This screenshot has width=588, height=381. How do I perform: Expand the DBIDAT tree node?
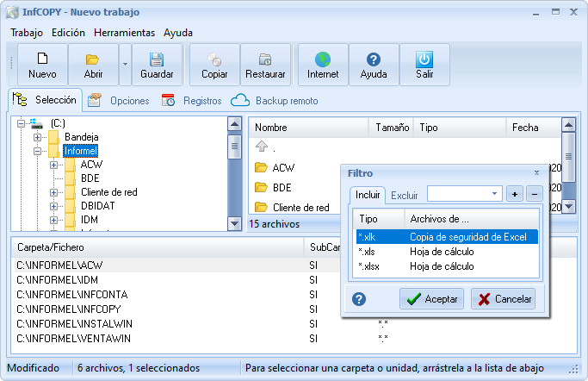click(x=53, y=206)
